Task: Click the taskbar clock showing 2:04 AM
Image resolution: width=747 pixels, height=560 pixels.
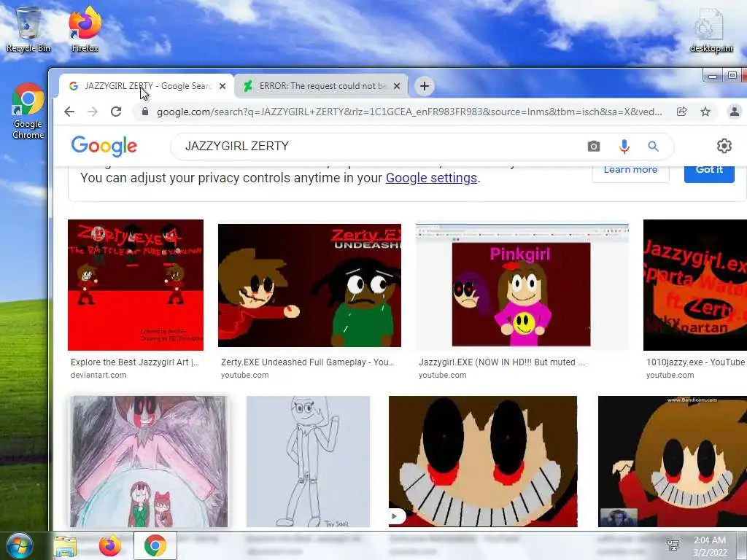Action: pos(710,546)
